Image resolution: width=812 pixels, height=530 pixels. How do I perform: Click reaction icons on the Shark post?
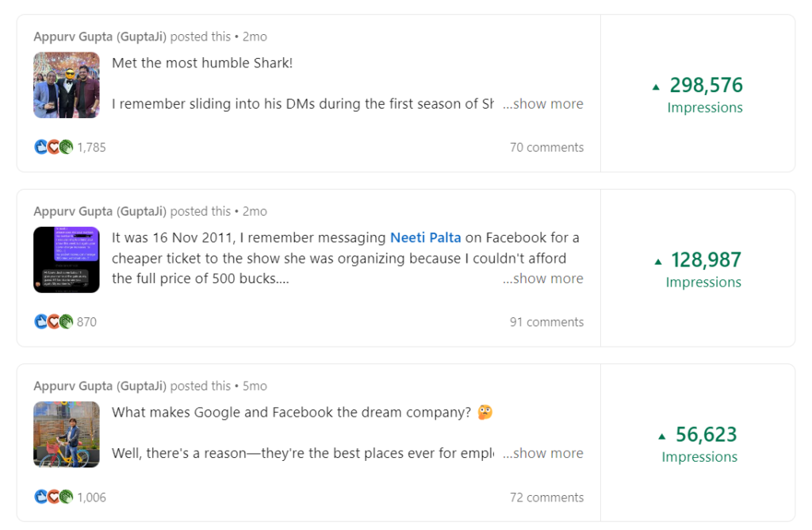click(53, 147)
